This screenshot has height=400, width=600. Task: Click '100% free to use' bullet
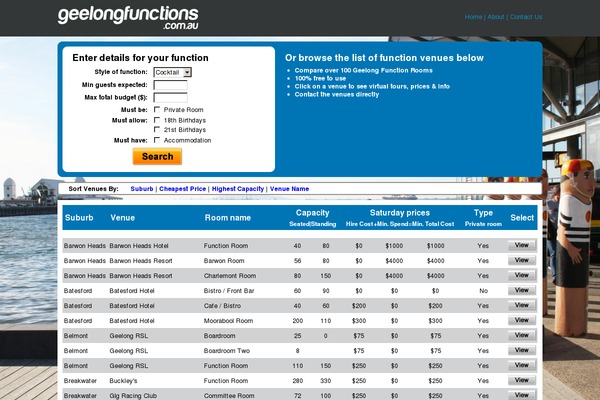tap(320, 78)
